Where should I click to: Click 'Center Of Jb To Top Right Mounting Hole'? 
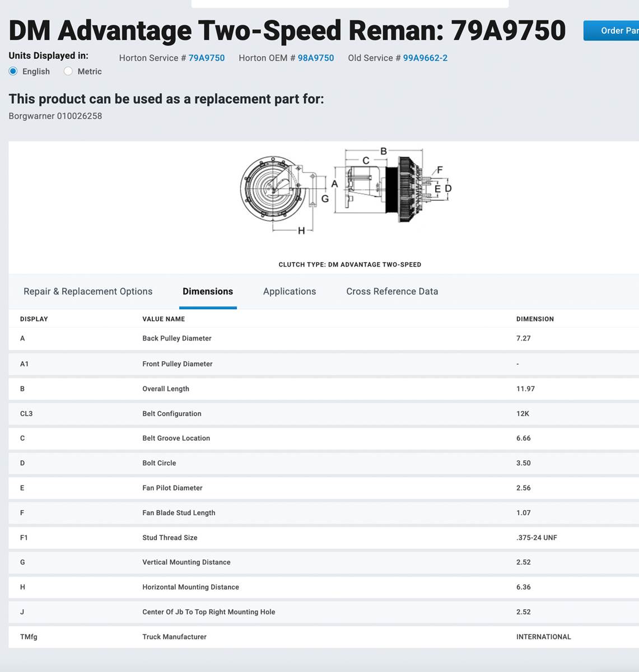tap(209, 612)
